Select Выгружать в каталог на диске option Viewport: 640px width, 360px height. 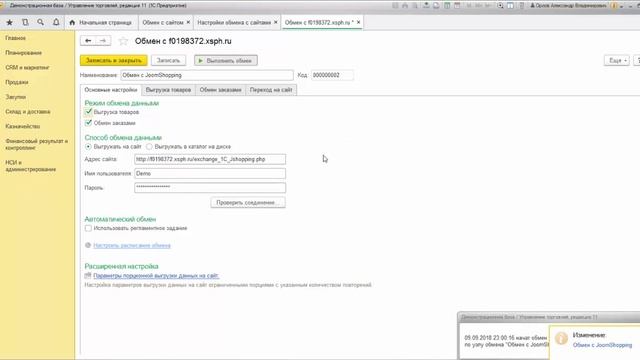(x=149, y=147)
